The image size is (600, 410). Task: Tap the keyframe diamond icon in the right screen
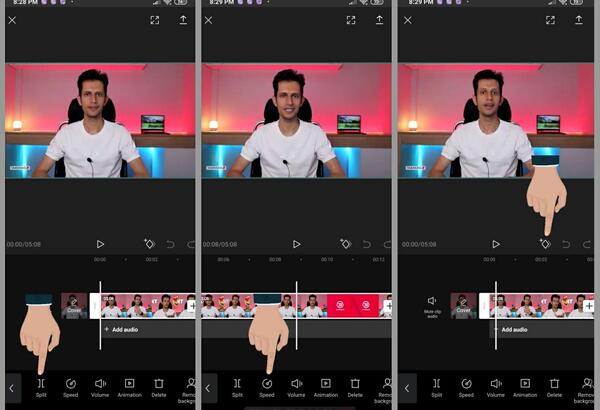[x=545, y=244]
